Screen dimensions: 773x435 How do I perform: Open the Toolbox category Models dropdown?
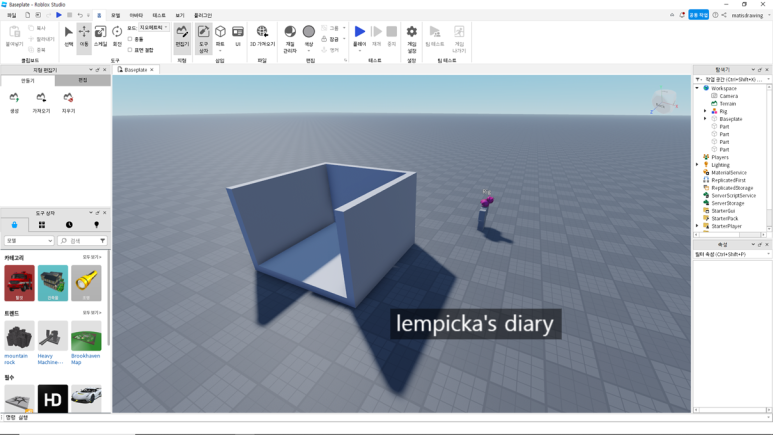pyautogui.click(x=29, y=241)
